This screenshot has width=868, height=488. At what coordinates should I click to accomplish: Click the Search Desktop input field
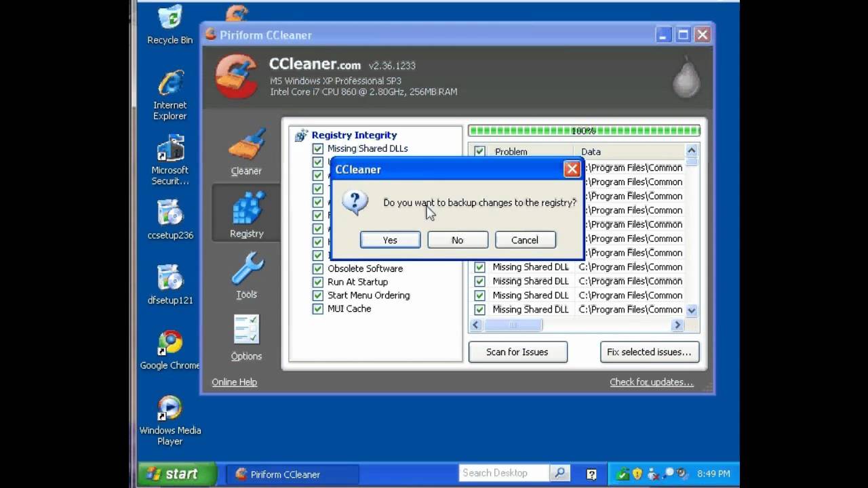point(505,473)
